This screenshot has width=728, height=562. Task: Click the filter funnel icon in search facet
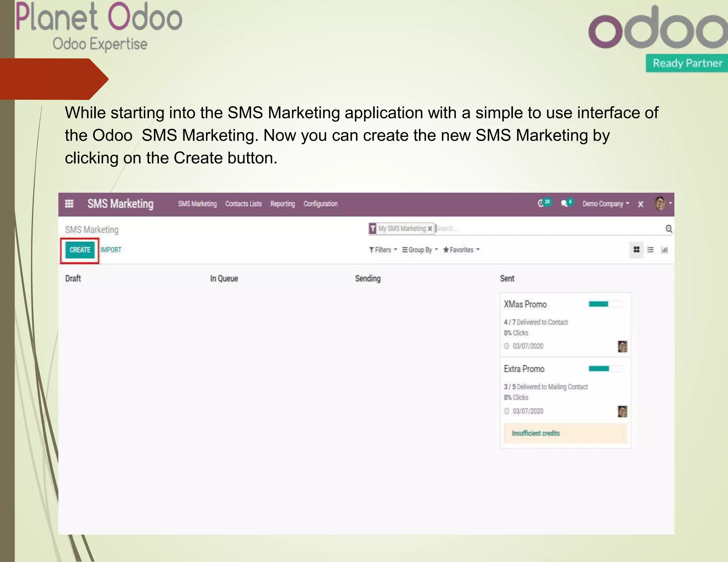tap(373, 228)
